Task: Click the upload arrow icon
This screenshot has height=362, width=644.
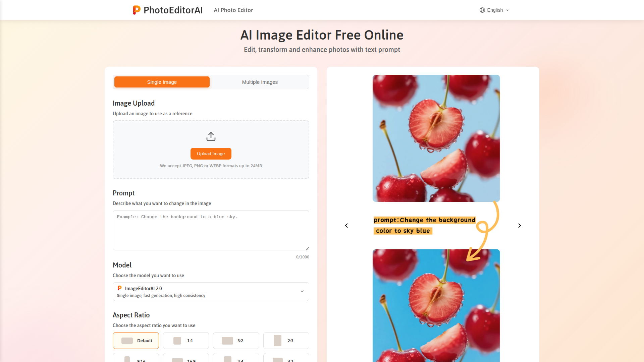Action: tap(211, 136)
